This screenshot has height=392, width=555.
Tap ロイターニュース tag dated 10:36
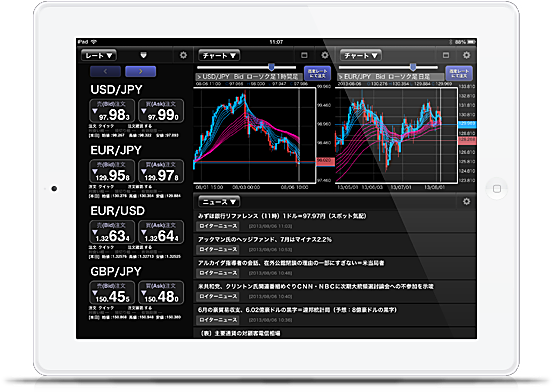tap(218, 320)
